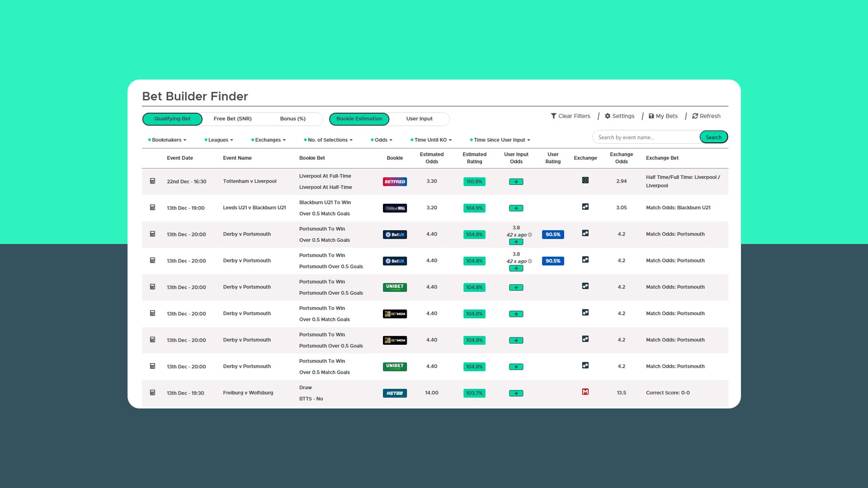Open the calculator icon on the Freiburg v Wolfsburg row
The image size is (868, 488).
coord(152,393)
